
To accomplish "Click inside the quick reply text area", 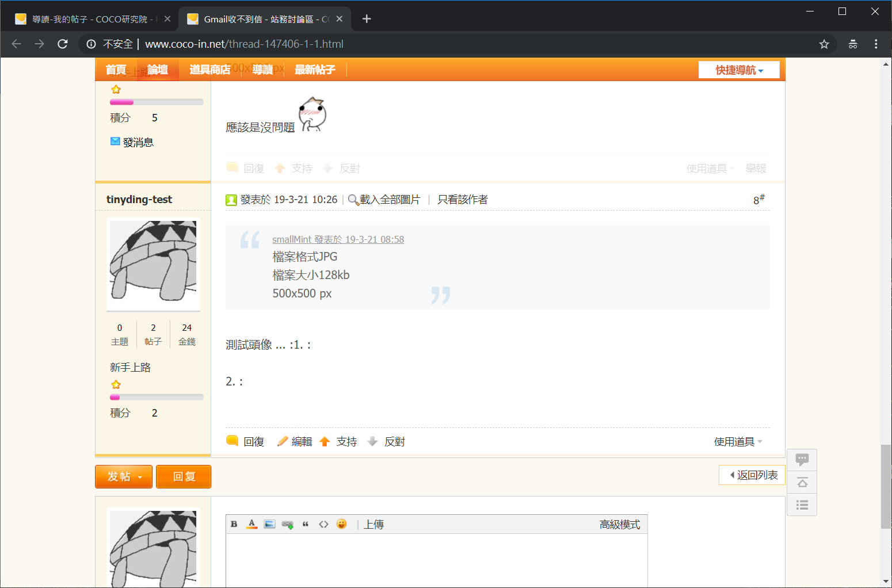I will click(x=437, y=560).
